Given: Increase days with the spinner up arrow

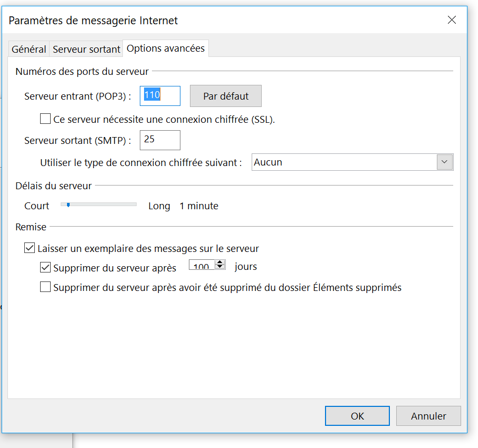Looking at the screenshot, I should point(220,262).
